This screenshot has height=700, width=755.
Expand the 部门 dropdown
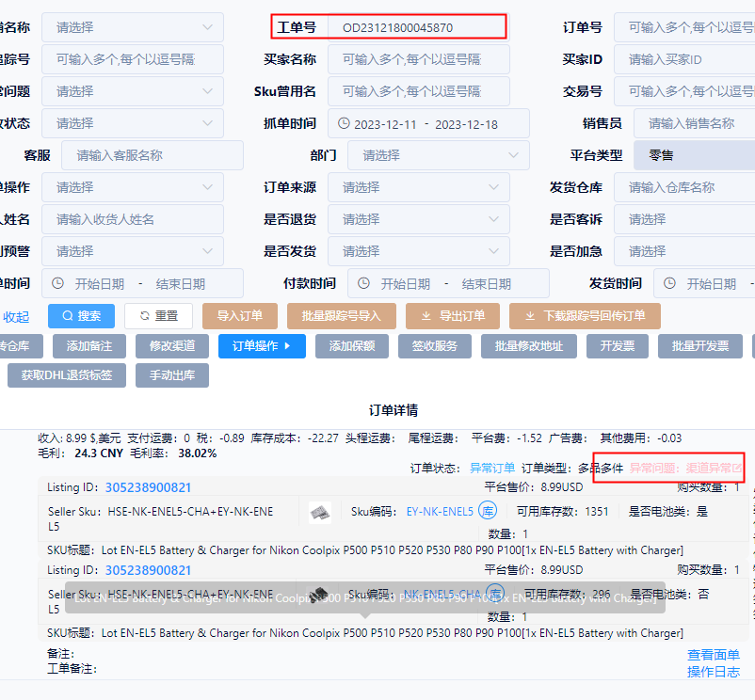coord(437,155)
